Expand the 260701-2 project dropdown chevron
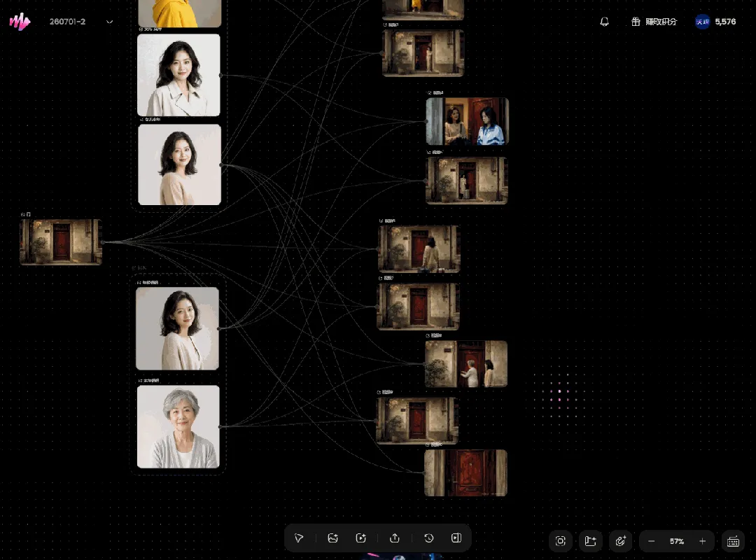This screenshot has height=560, width=756. pyautogui.click(x=109, y=22)
